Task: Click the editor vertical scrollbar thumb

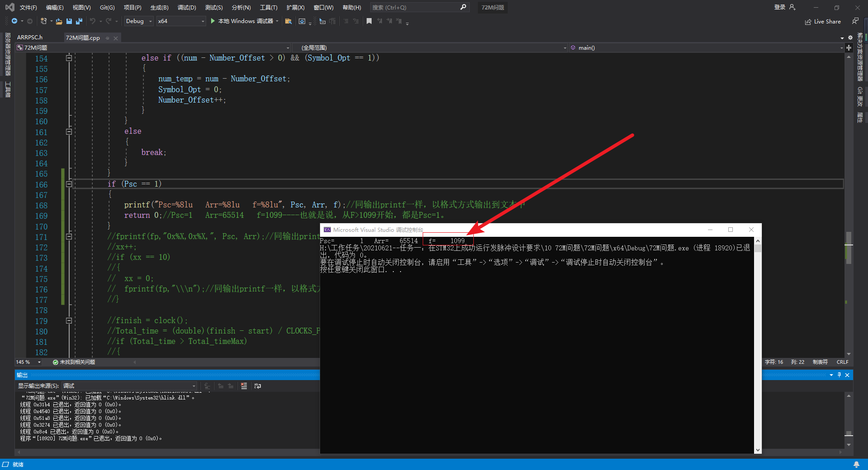Action: click(849, 248)
